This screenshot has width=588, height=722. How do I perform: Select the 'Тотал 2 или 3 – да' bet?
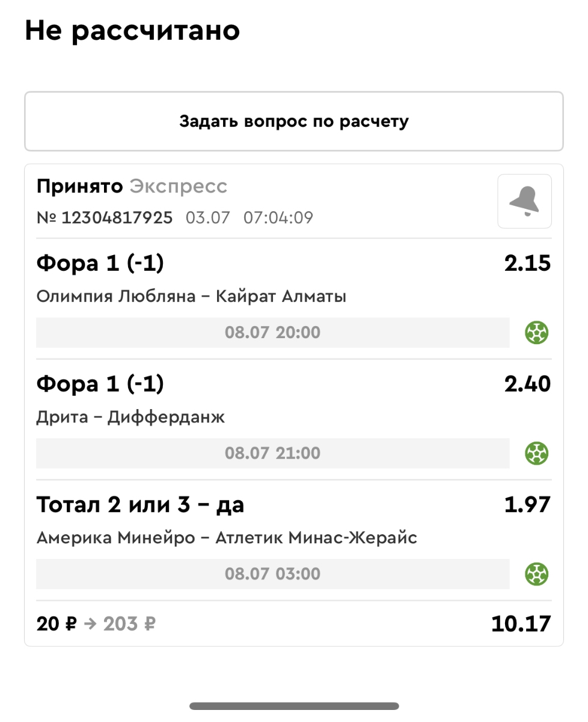140,505
